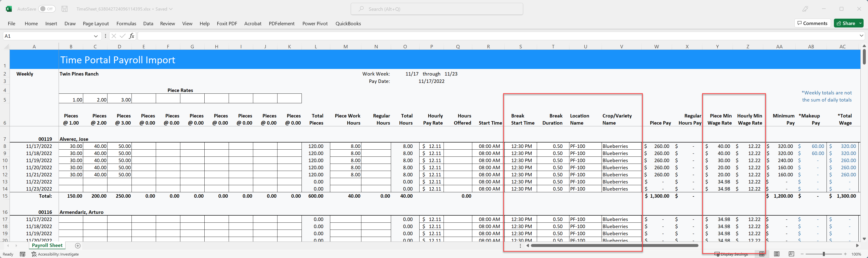Open the QuickBooks ribbon tab
Image resolution: width=868 pixels, height=258 pixels.
(x=348, y=24)
